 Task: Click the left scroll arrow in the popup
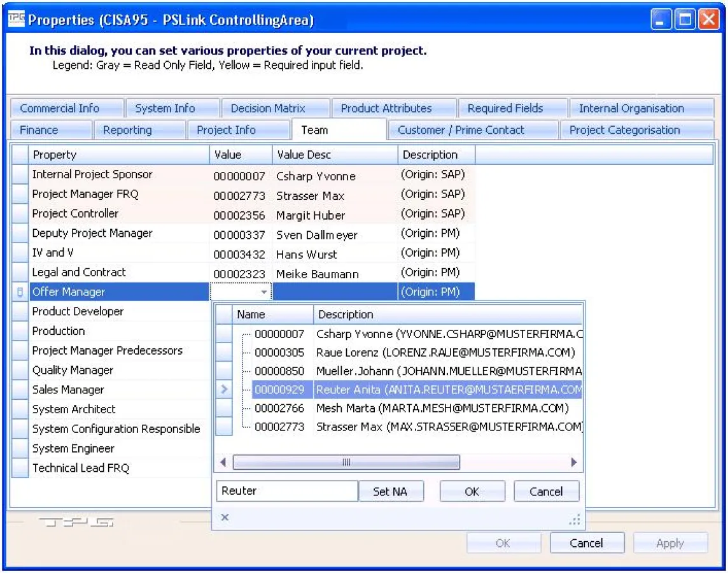coord(223,463)
